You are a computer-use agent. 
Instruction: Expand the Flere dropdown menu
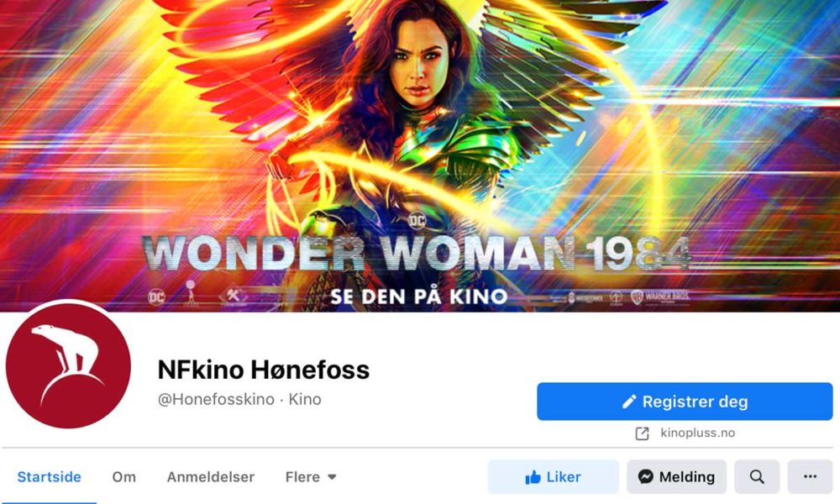(x=311, y=476)
